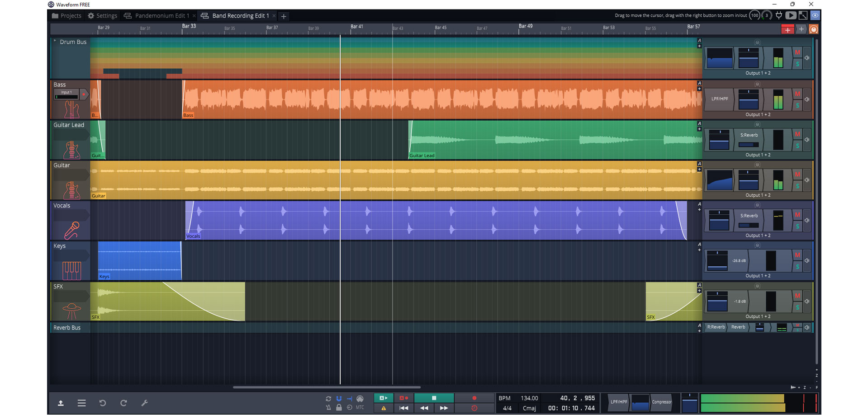Click the video play icon in top bar
This screenshot has height=415, width=868.
click(x=791, y=15)
